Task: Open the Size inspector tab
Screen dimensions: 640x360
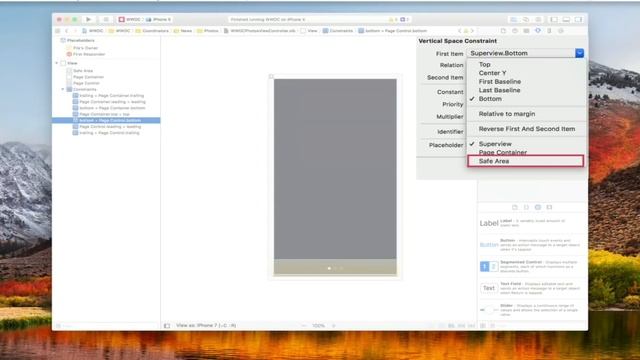Action: [x=549, y=31]
